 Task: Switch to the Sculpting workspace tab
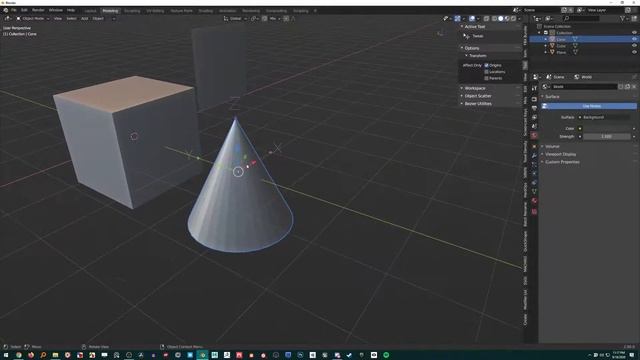pos(132,11)
